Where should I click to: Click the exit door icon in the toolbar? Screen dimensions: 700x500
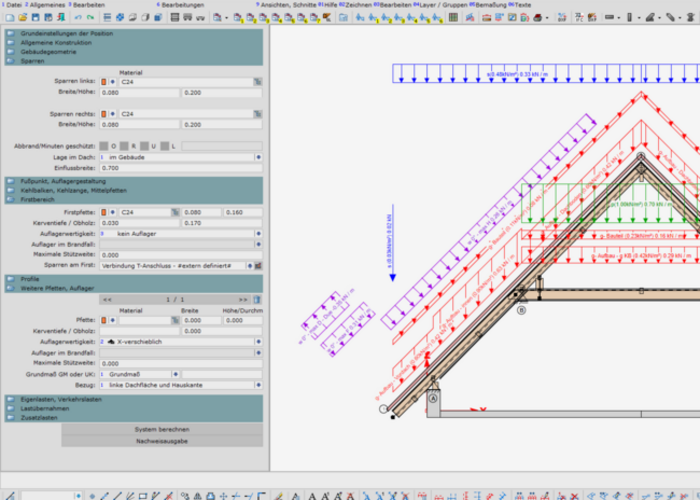pyautogui.click(x=61, y=17)
